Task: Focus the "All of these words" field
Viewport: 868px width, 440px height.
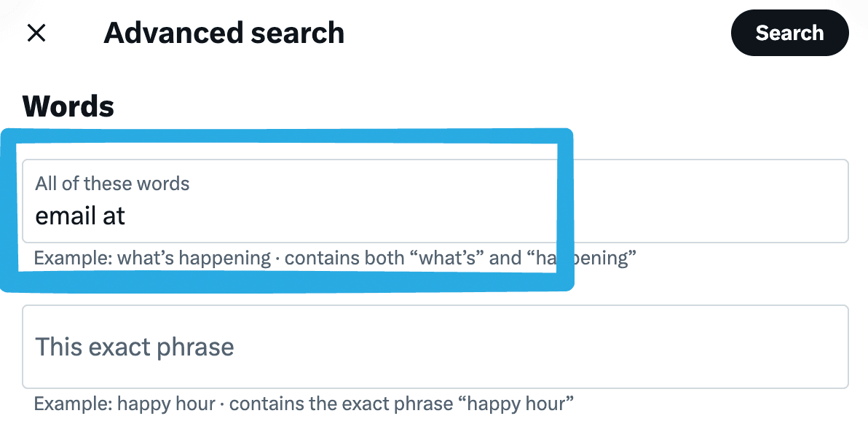Action: click(435, 201)
